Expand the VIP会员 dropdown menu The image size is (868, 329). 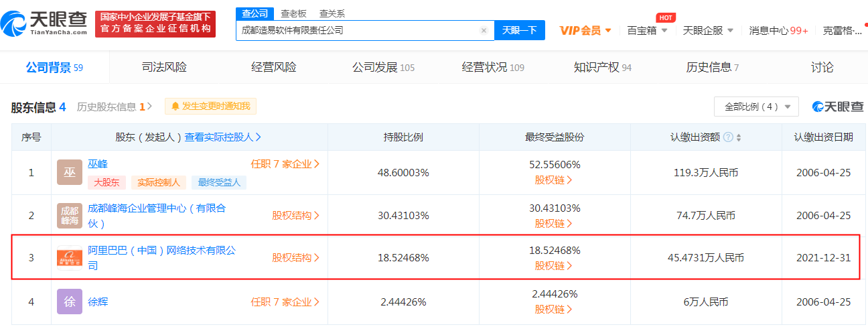click(x=585, y=30)
